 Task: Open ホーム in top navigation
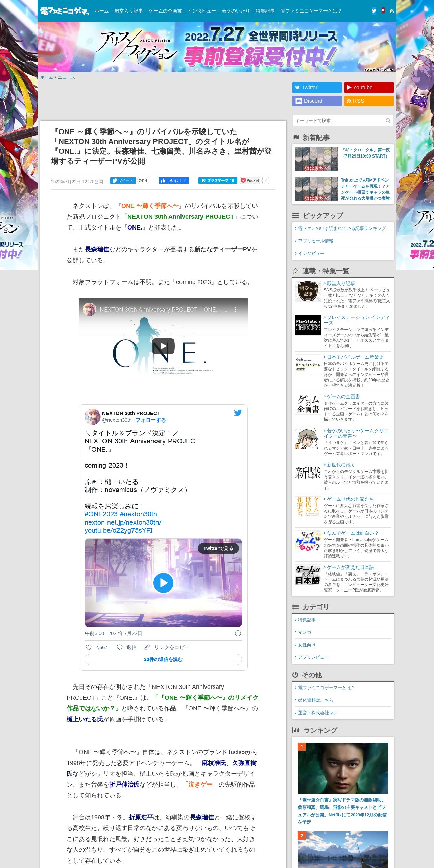click(102, 11)
